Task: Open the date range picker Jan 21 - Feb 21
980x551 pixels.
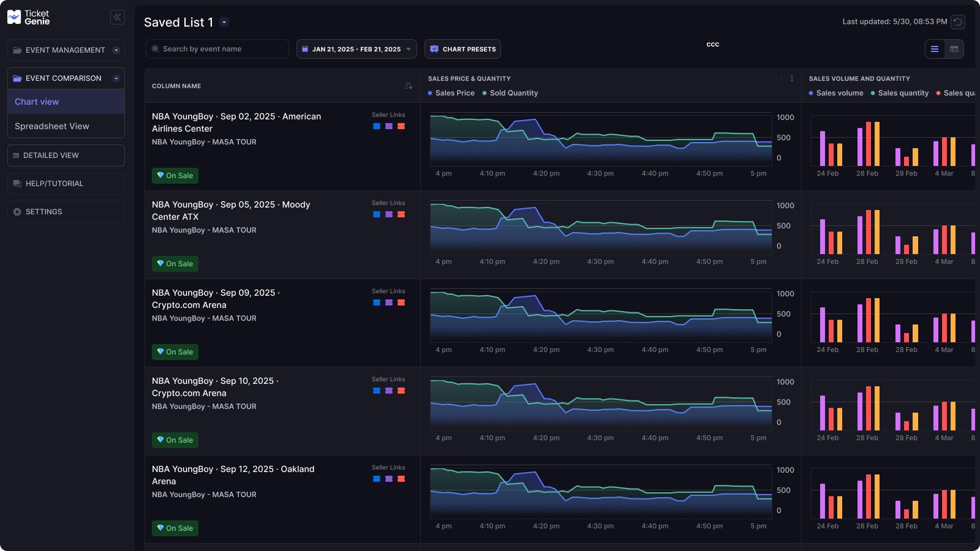Action: click(x=356, y=48)
